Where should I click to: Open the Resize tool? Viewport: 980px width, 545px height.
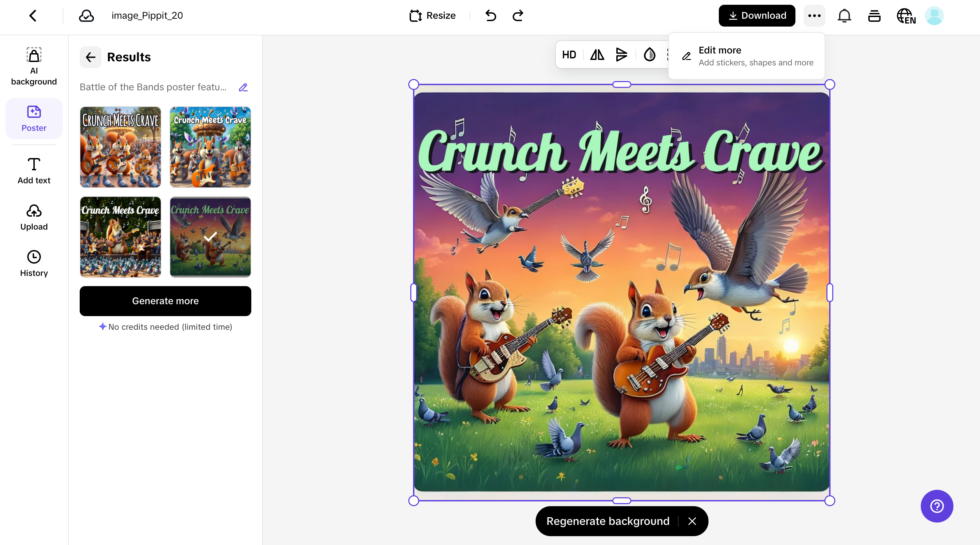432,16
